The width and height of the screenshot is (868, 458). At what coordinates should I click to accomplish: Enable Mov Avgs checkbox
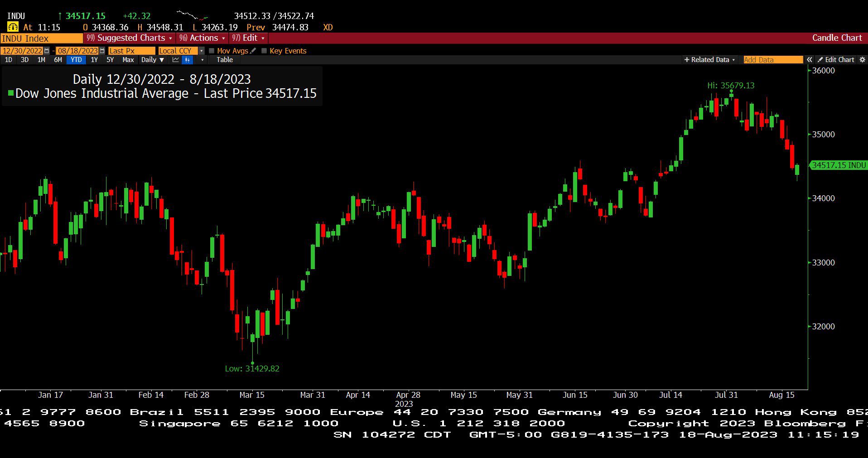(x=212, y=51)
